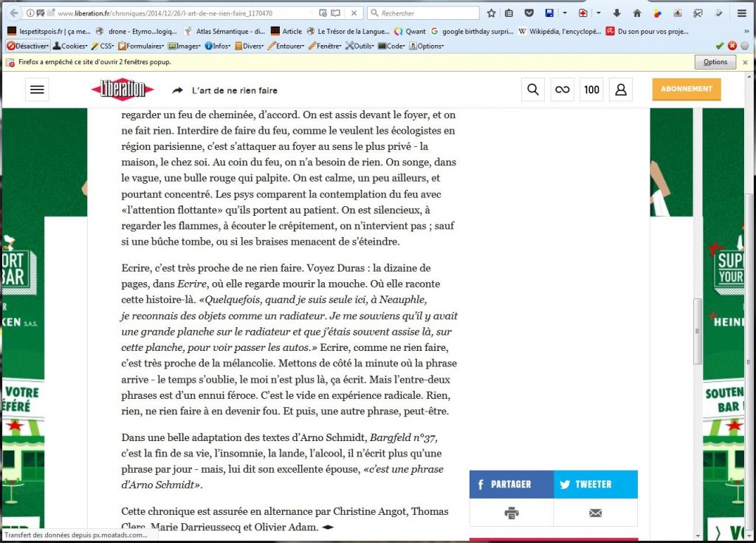Open the Libération site hamburger menu
This screenshot has width=756, height=543.
tap(37, 90)
